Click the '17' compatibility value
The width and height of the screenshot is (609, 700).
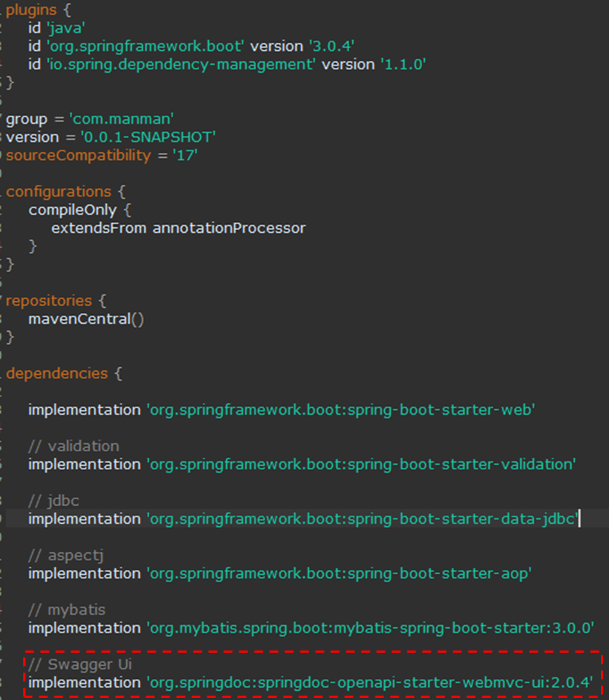[185, 156]
